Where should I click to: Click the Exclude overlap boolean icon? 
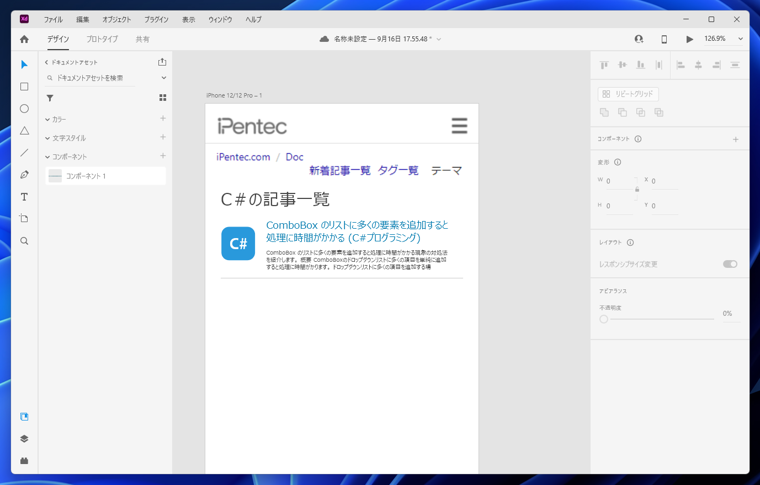click(659, 112)
